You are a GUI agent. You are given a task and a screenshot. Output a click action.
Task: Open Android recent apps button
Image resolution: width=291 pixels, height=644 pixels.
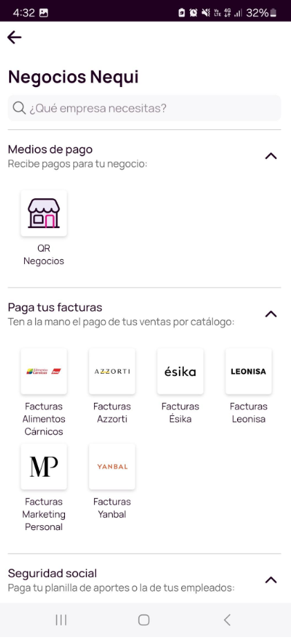coord(62,620)
